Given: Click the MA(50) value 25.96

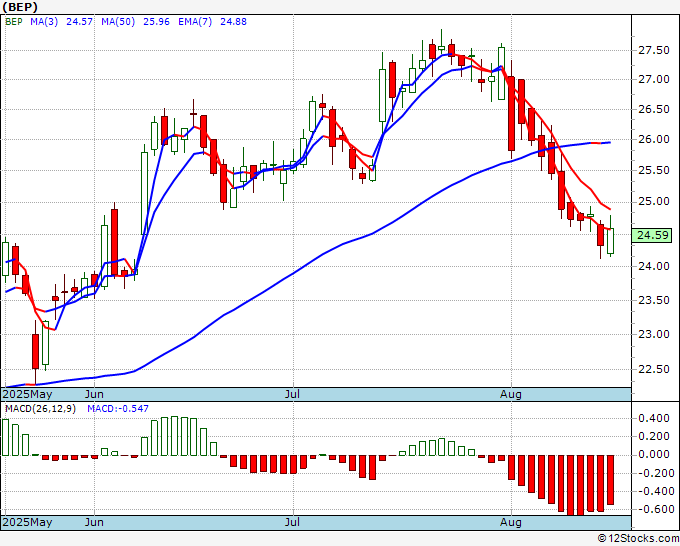Looking at the screenshot, I should pyautogui.click(x=156, y=22).
